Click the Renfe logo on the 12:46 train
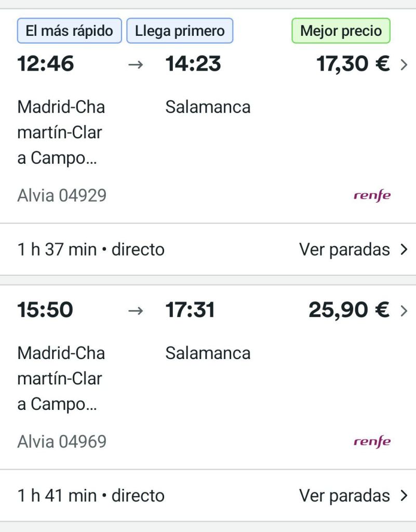This screenshot has width=416, height=532. 371,196
